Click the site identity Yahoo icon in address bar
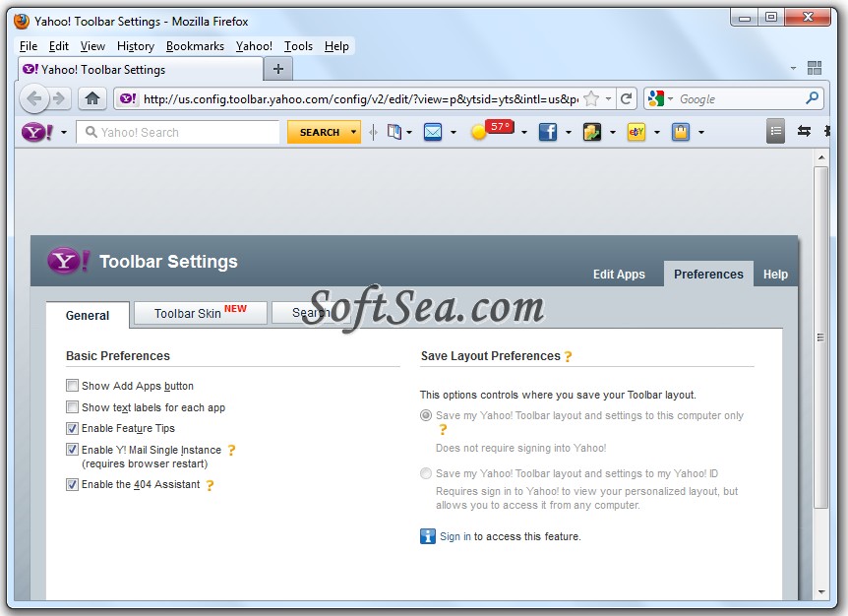848x616 pixels. pyautogui.click(x=128, y=98)
